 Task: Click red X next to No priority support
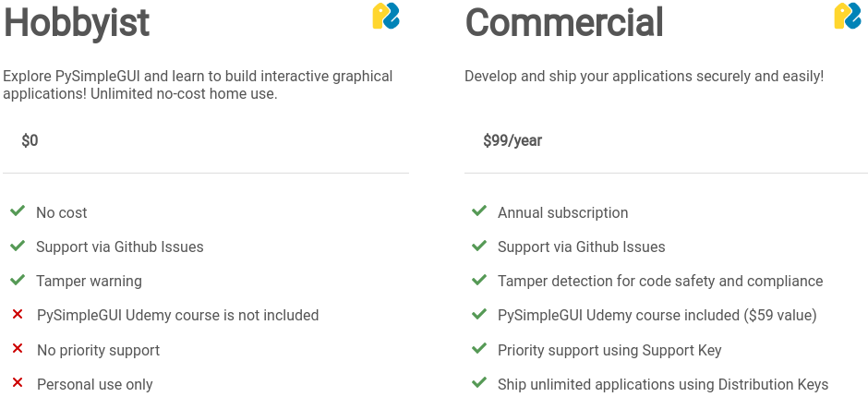pyautogui.click(x=18, y=349)
